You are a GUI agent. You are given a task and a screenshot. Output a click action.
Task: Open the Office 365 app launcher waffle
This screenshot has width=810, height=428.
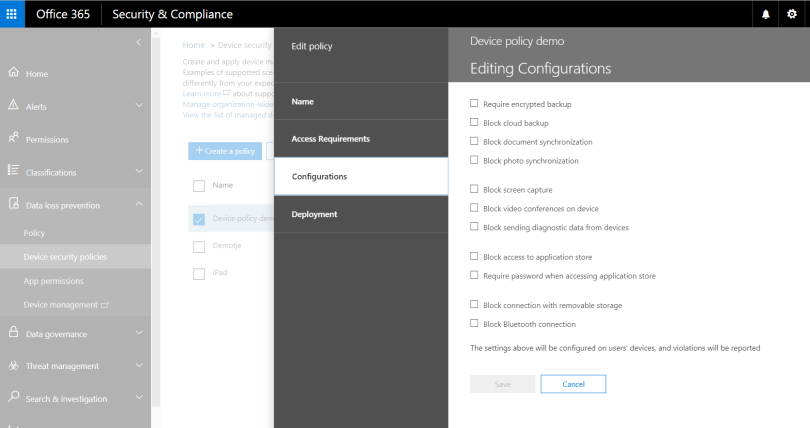pyautogui.click(x=12, y=14)
